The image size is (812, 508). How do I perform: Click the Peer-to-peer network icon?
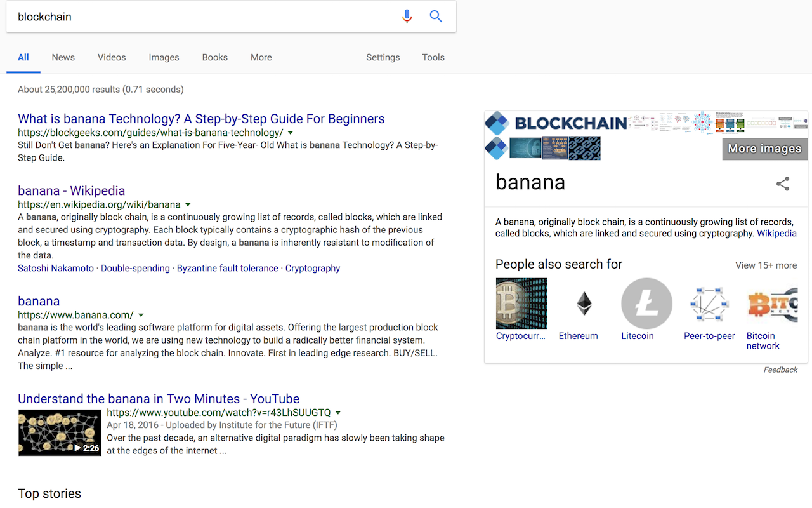point(709,303)
